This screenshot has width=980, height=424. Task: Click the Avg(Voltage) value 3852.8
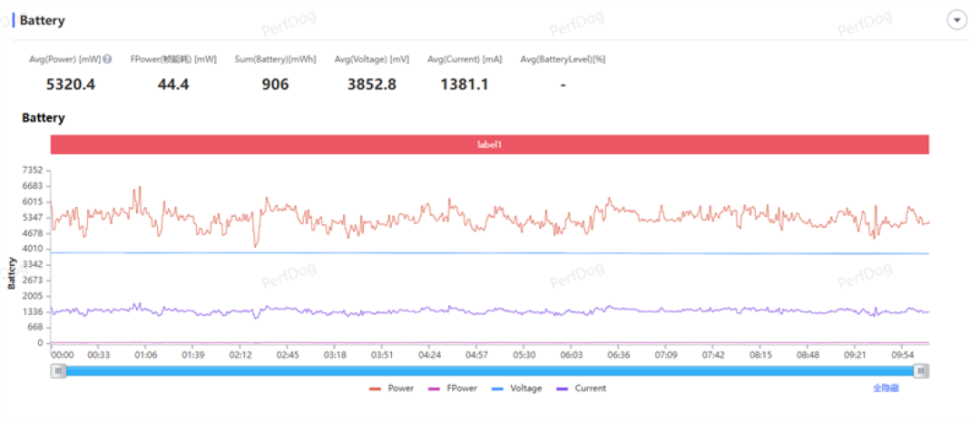pos(372,84)
